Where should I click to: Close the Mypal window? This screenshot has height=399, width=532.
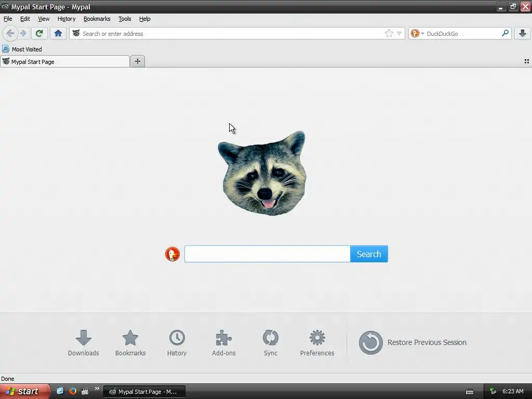525,7
